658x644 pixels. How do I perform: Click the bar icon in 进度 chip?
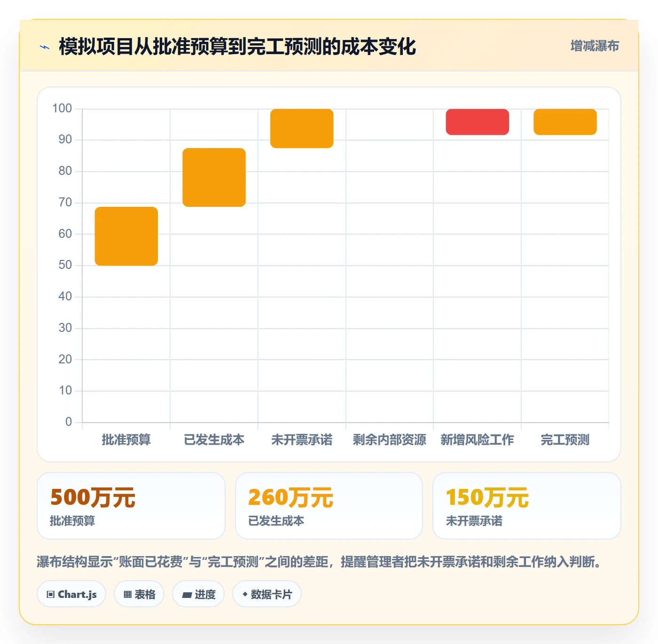pyautogui.click(x=187, y=595)
